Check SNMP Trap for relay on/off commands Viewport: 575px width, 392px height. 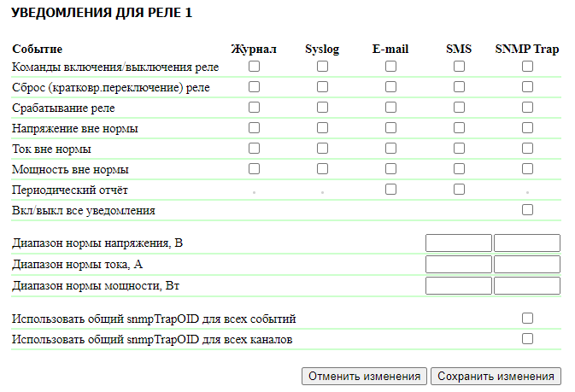click(527, 66)
